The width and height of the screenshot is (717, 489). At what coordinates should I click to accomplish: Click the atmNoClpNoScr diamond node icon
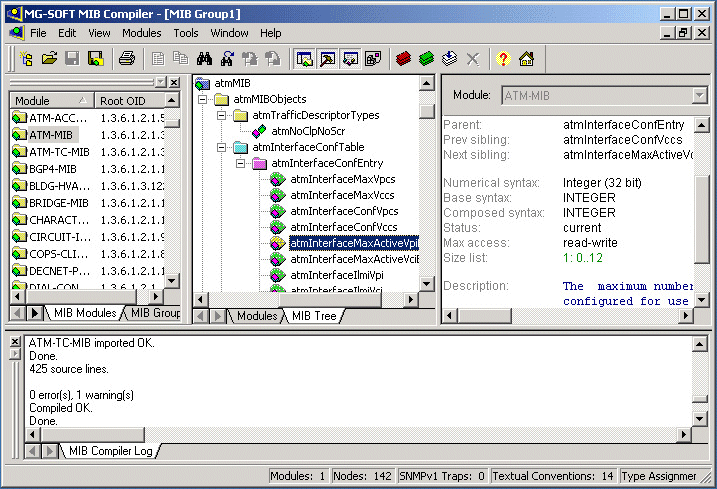[259, 131]
